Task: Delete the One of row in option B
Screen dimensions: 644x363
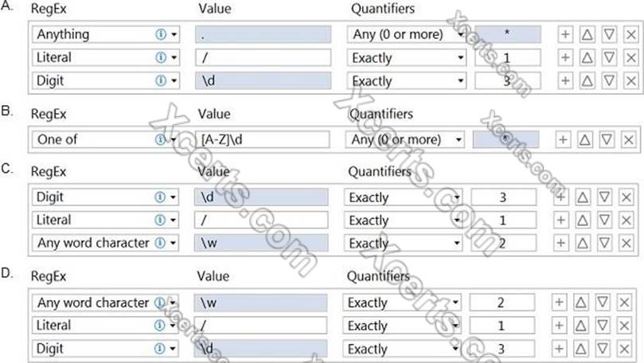Action: [x=628, y=139]
